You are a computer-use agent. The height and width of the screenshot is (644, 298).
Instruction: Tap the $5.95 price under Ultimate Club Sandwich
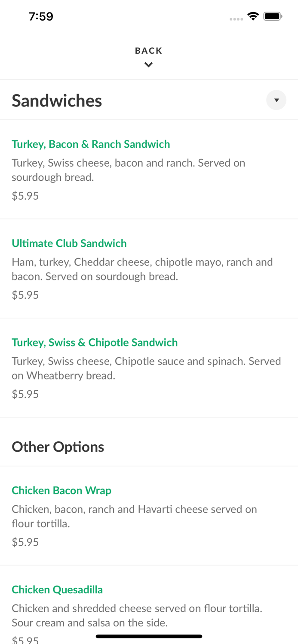[x=25, y=295]
